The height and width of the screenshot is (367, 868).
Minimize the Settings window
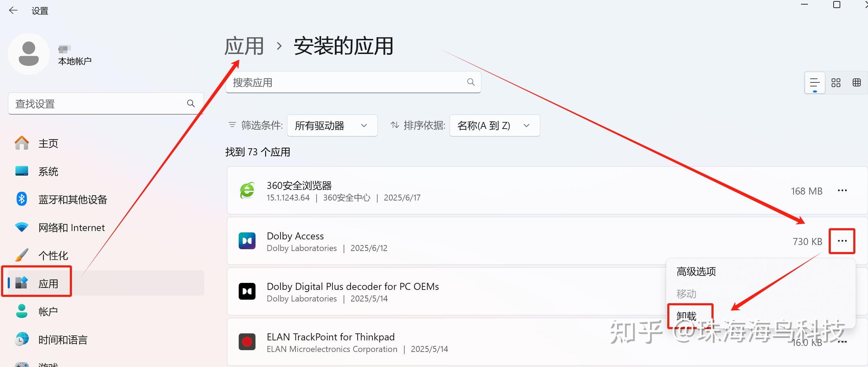click(804, 5)
